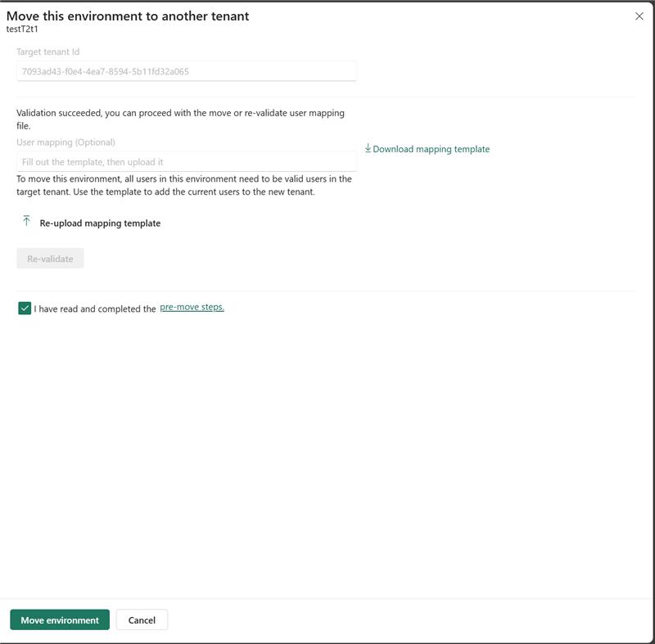Select the Download mapping template link
Image resolution: width=655 pixels, height=644 pixels.
tap(431, 148)
